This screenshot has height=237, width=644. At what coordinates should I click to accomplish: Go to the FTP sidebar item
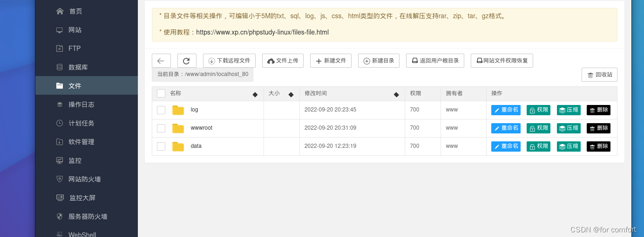(86, 49)
